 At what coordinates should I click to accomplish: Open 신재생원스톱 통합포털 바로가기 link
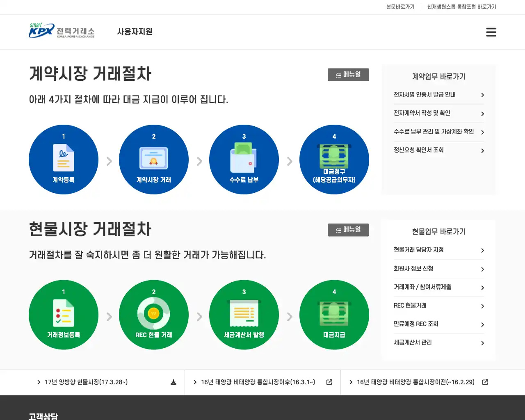(x=461, y=7)
